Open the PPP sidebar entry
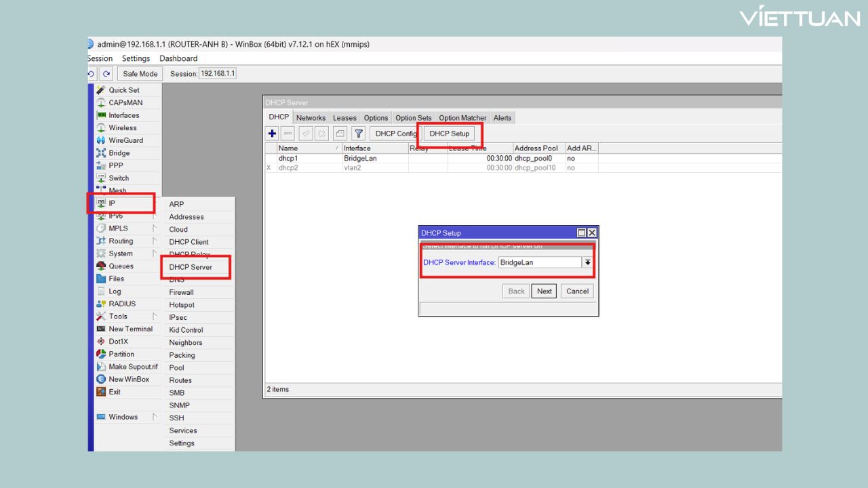Viewport: 868px width, 488px height. coord(116,165)
